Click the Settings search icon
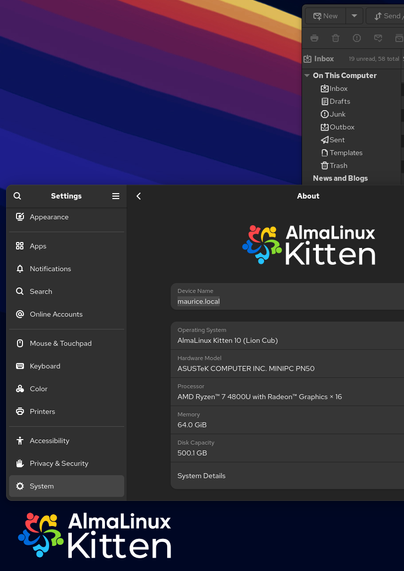The width and height of the screenshot is (404, 571). coord(17,196)
